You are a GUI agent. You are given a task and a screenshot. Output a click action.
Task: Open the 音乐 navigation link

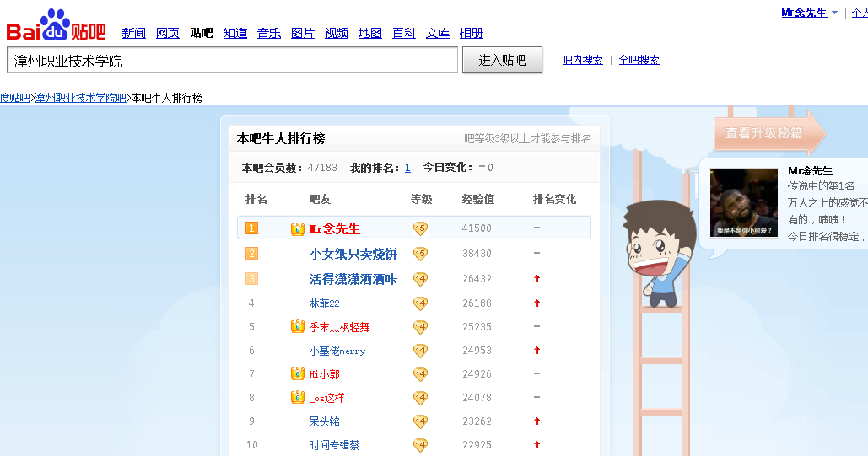(268, 33)
